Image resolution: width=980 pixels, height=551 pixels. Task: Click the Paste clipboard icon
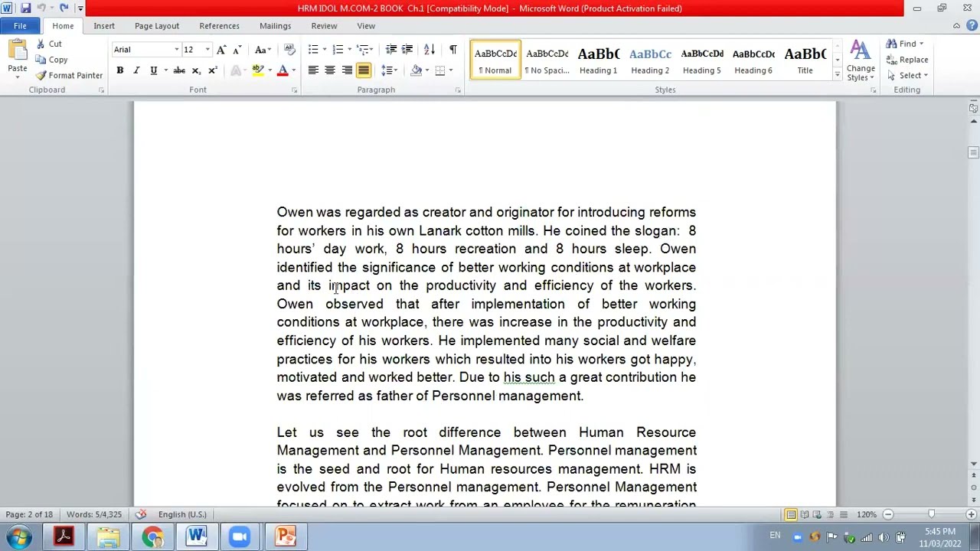click(x=17, y=51)
